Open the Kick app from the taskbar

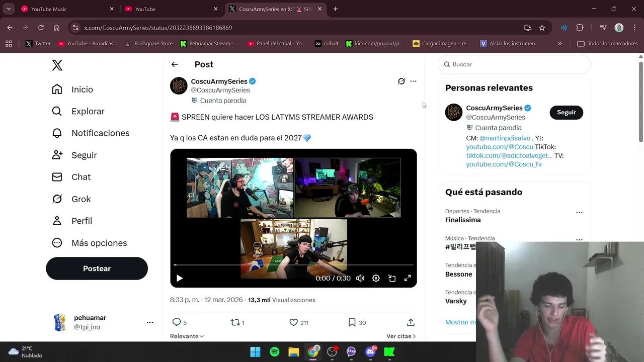[x=389, y=351]
